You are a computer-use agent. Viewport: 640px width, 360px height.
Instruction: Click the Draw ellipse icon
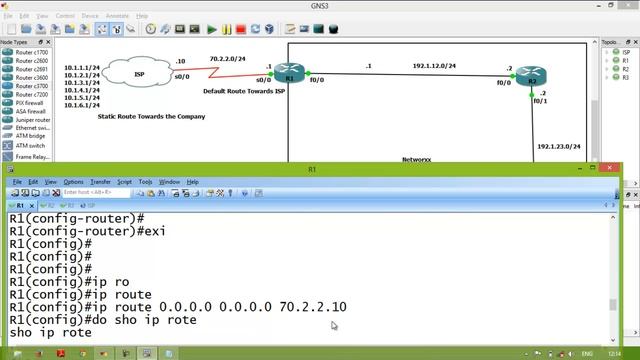tap(333, 29)
